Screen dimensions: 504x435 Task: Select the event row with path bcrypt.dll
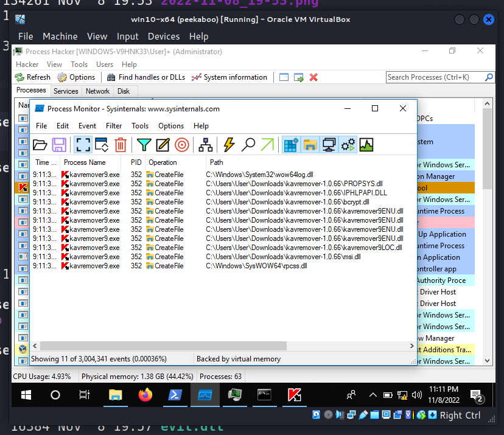pos(223,202)
